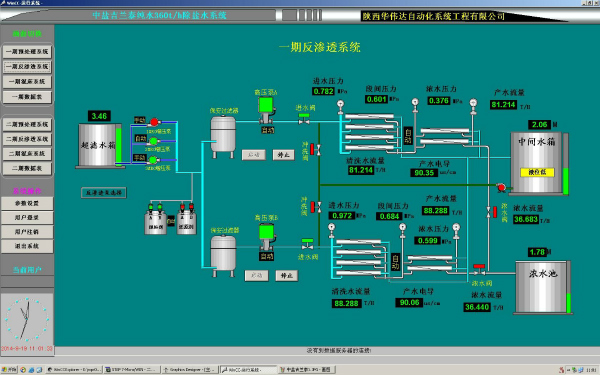Toggle 自动 label on upper RO membrane unit
600x375 pixels.
[x=408, y=136]
